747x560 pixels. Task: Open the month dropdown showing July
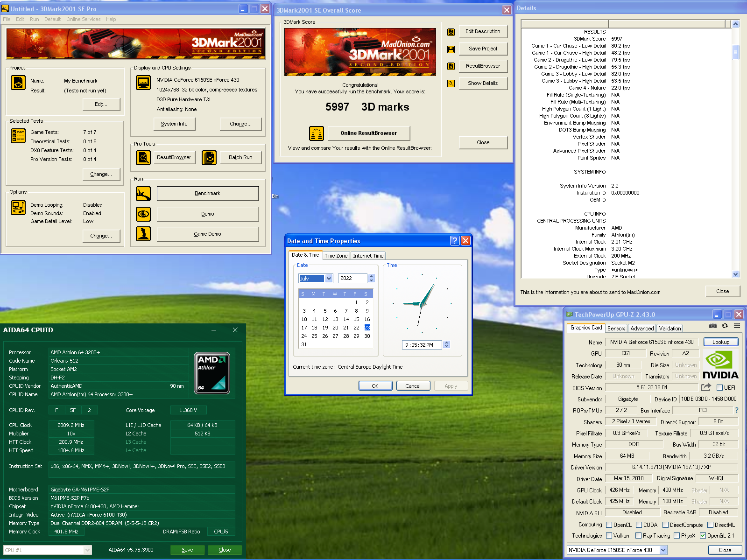[329, 279]
